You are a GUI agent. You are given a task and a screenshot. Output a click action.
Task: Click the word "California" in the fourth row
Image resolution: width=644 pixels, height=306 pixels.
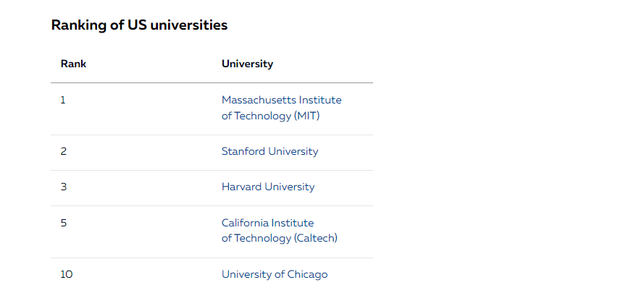click(x=246, y=223)
